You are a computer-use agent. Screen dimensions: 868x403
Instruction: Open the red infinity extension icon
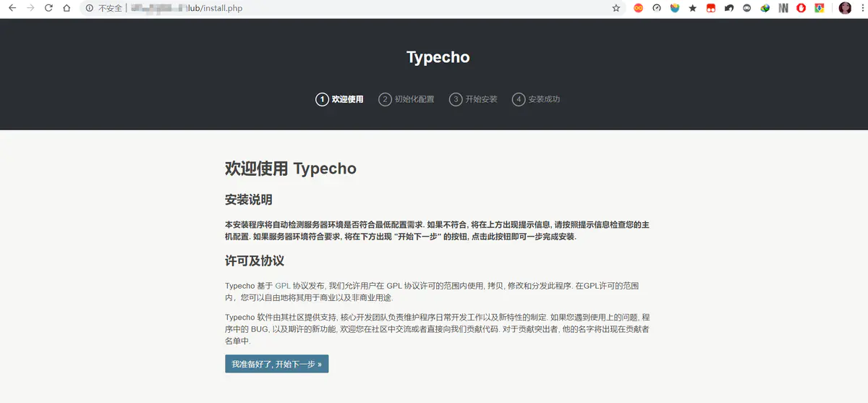click(x=638, y=8)
